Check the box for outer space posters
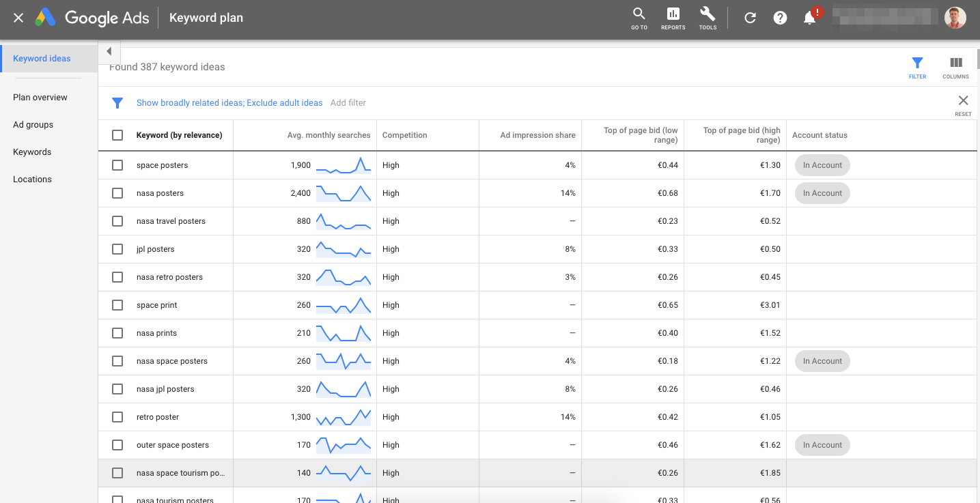Image resolution: width=980 pixels, height=503 pixels. pos(117,445)
